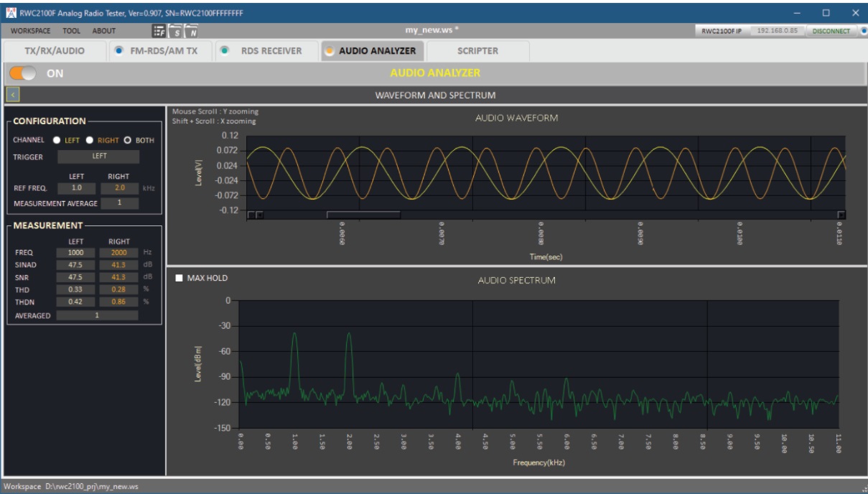Click the RIGHT reference frequency field
868x494 pixels.
click(x=118, y=187)
